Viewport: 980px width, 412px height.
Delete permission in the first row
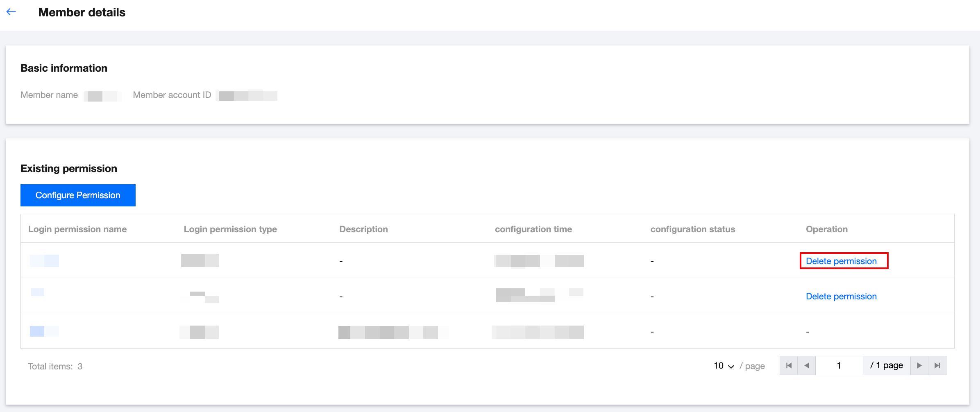coord(841,261)
